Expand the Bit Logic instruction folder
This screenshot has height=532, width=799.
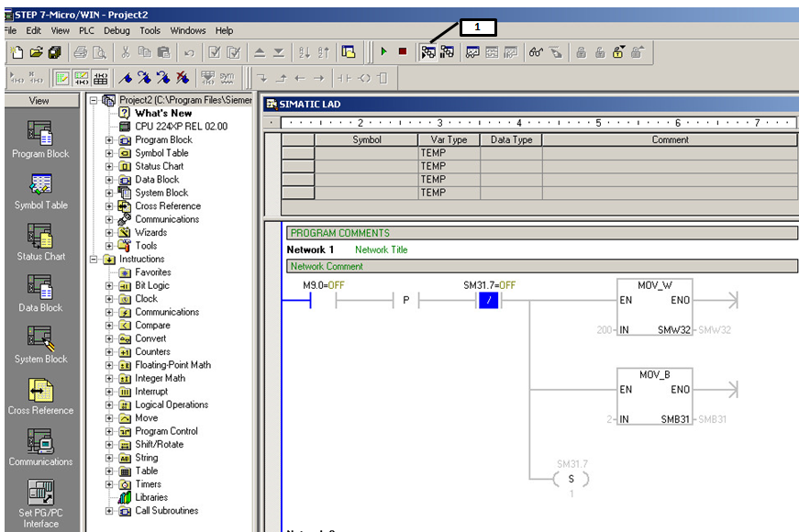[110, 286]
